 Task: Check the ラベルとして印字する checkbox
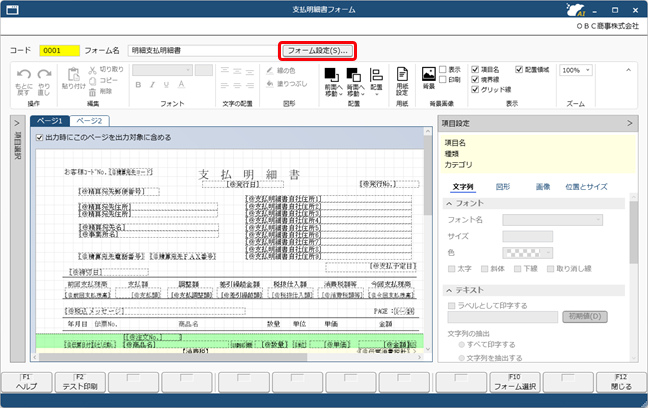click(452, 305)
